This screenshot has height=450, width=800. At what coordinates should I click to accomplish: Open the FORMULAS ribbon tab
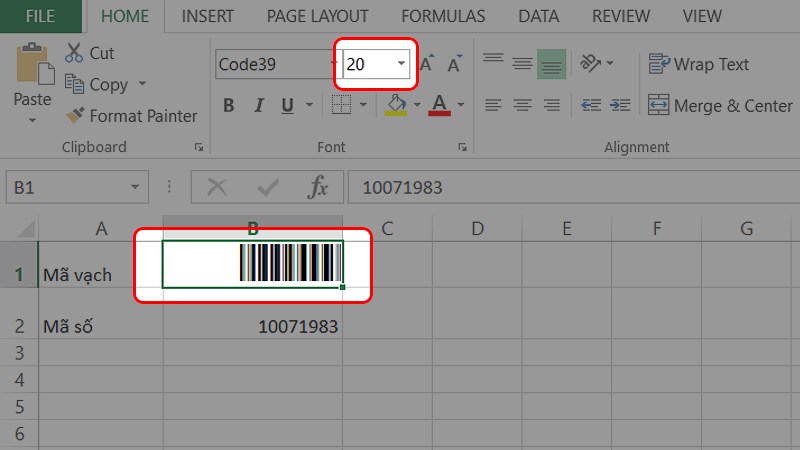[443, 16]
